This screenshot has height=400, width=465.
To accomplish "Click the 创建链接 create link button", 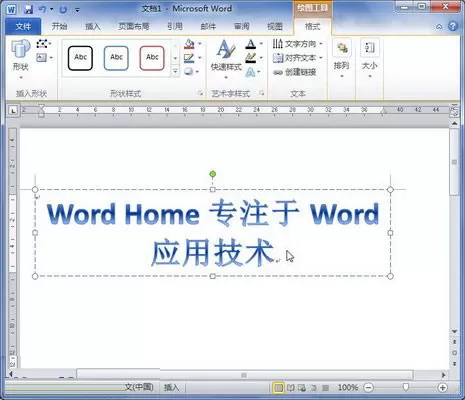I will pyautogui.click(x=295, y=72).
